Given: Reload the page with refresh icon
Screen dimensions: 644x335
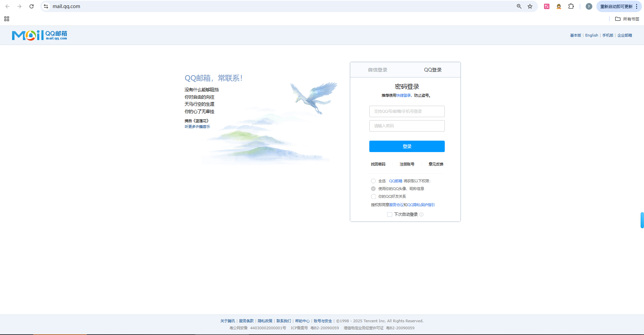Looking at the screenshot, I should pos(32,6).
